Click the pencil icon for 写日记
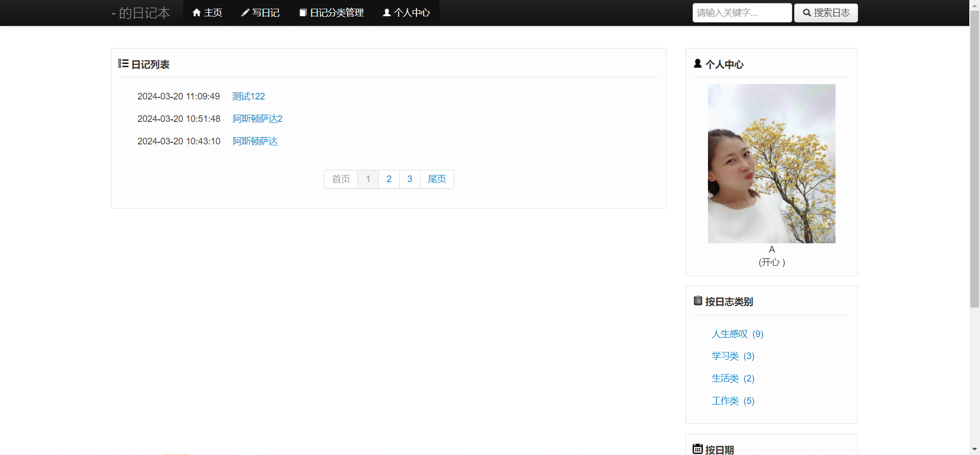Screen dimensions: 980x455 pyautogui.click(x=245, y=13)
